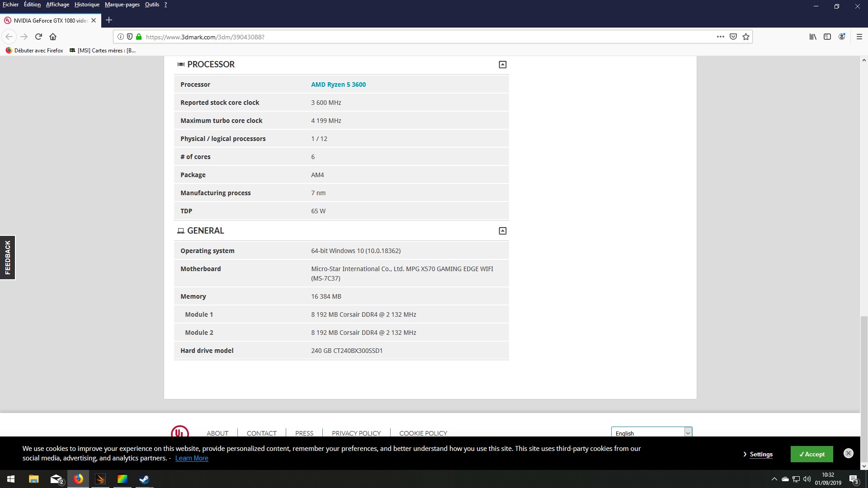Select the text '240 GB CT240BX300SSD1'
The height and width of the screenshot is (488, 868).
pos(347,351)
